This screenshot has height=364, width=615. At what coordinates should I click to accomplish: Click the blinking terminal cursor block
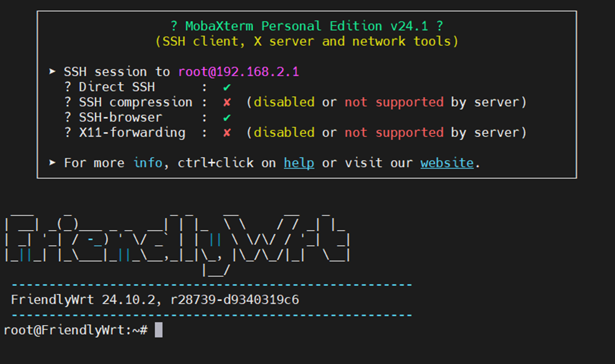tap(159, 330)
